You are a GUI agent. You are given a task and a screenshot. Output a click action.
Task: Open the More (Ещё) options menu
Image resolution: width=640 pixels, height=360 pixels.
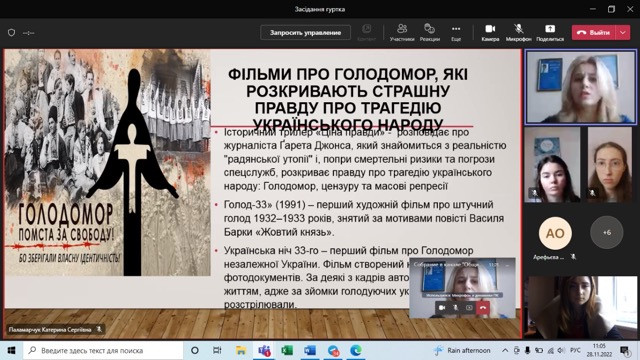click(456, 32)
